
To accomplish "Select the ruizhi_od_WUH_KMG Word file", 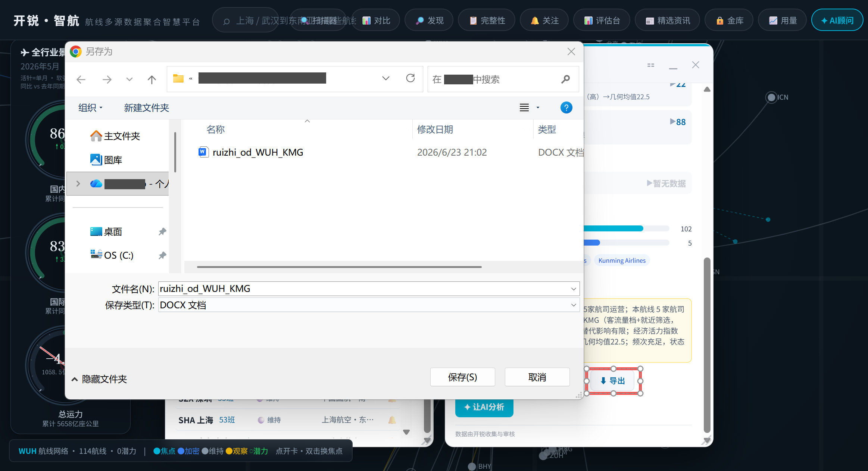I will coord(251,152).
